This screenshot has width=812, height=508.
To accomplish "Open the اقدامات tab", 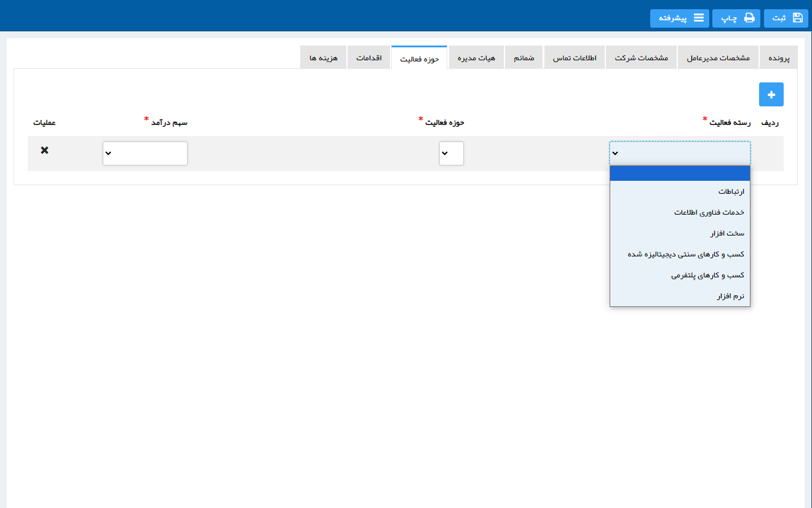I will pyautogui.click(x=368, y=57).
